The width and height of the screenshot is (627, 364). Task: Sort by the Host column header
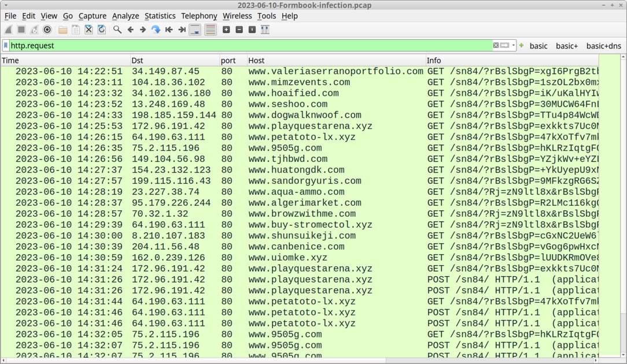pos(336,60)
